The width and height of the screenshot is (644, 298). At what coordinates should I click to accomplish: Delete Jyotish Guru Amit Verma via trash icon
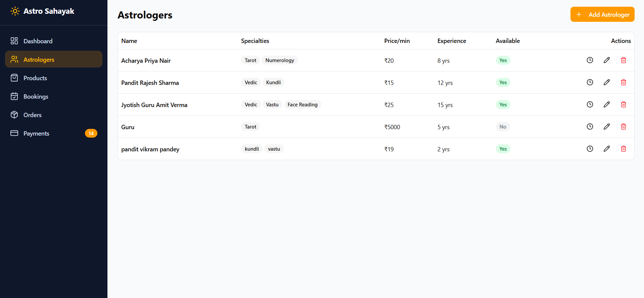pos(623,104)
